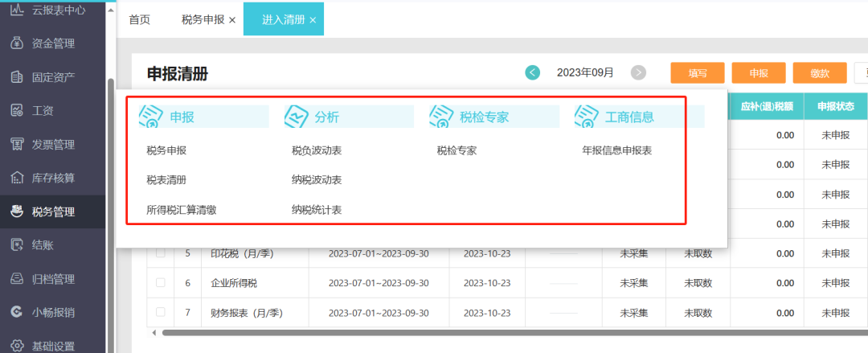Click the 小畅报销 logo icon
This screenshot has width=868, height=353.
[17, 313]
